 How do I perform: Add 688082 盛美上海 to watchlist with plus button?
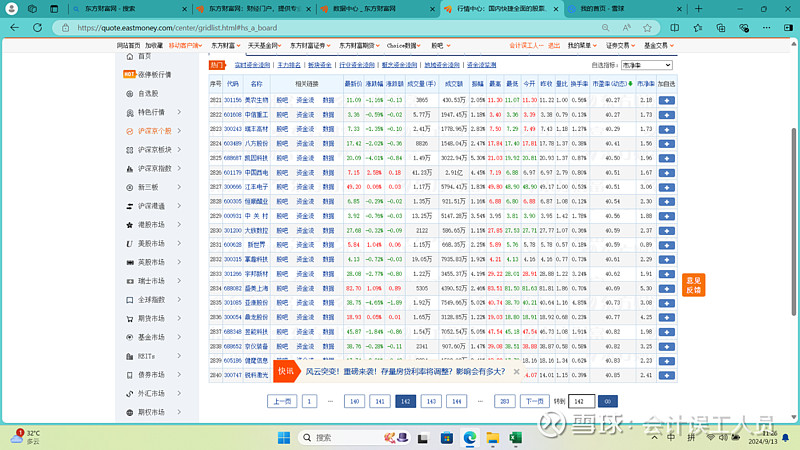tap(666, 289)
